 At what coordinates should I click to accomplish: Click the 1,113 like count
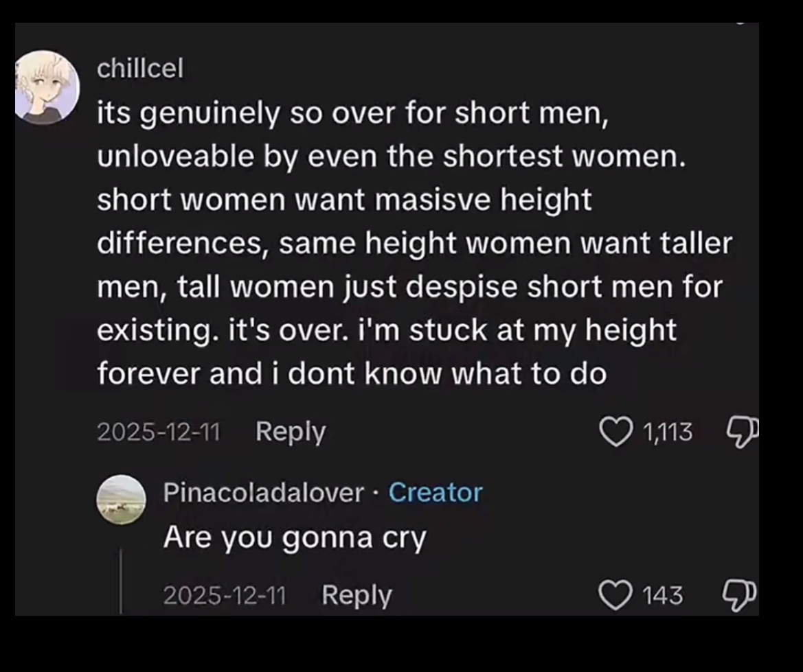click(x=667, y=432)
